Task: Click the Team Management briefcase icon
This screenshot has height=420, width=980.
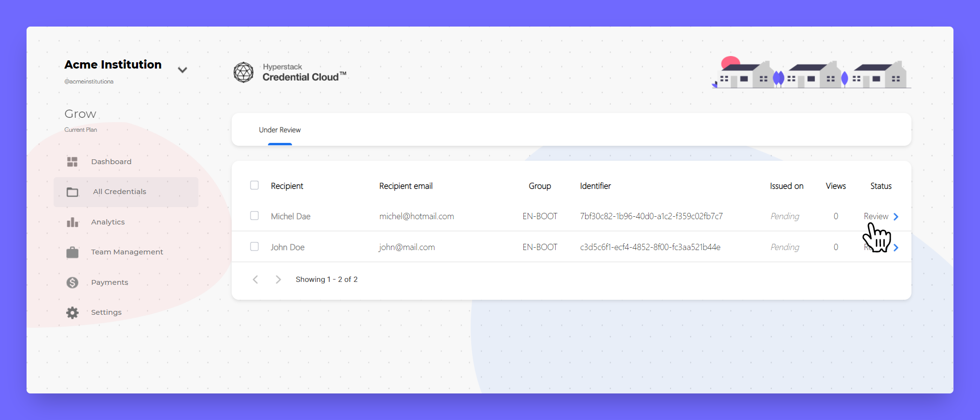Action: coord(72,252)
